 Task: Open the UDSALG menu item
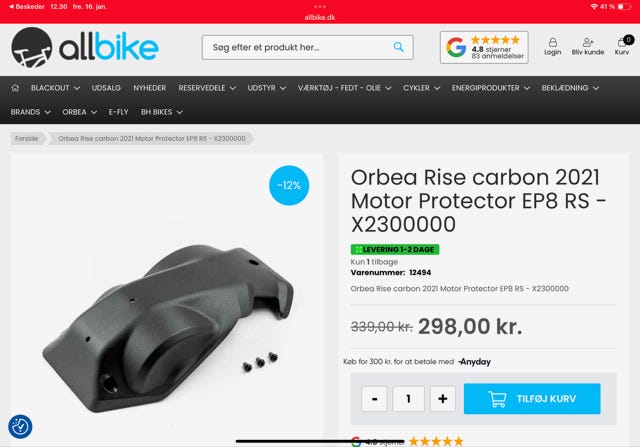106,88
